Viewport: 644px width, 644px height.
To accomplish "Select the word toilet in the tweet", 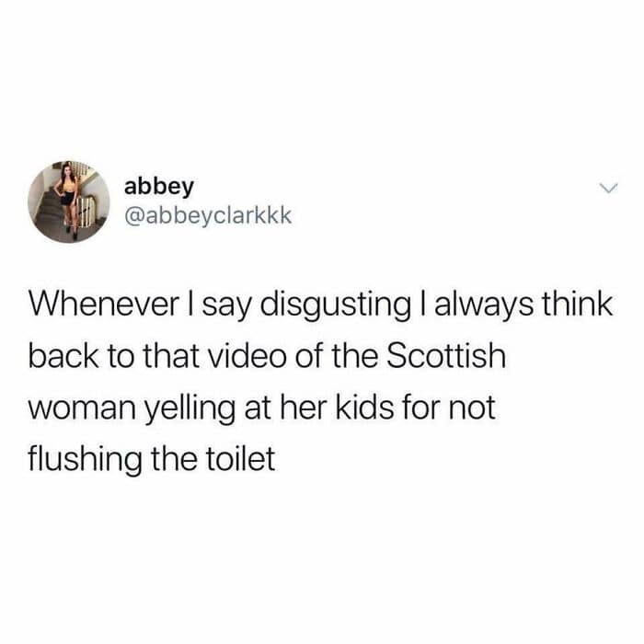I will (x=240, y=458).
